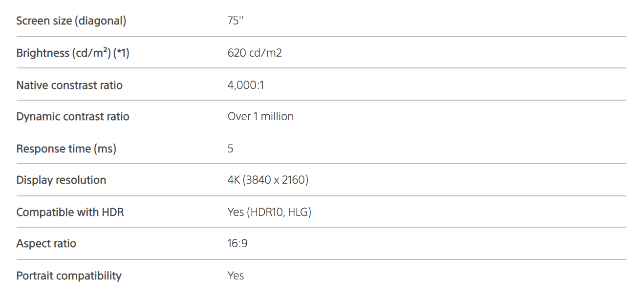
Task: Click the 'Native constrast ratio' label
Action: pyautogui.click(x=69, y=85)
